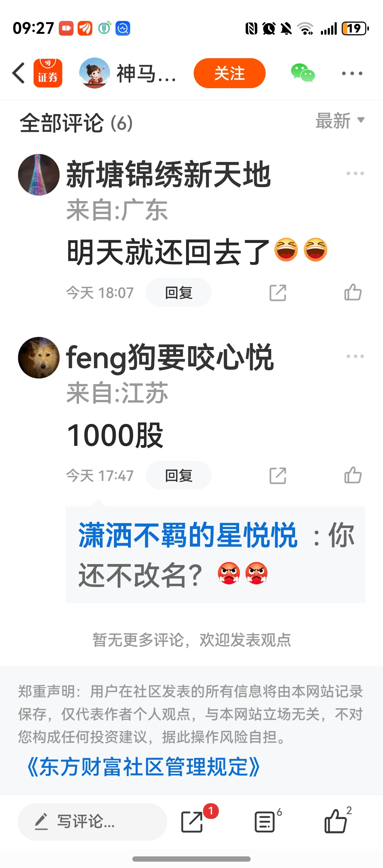Share 新塘锦绣新天地's comment
The width and height of the screenshot is (383, 868).
(x=278, y=293)
